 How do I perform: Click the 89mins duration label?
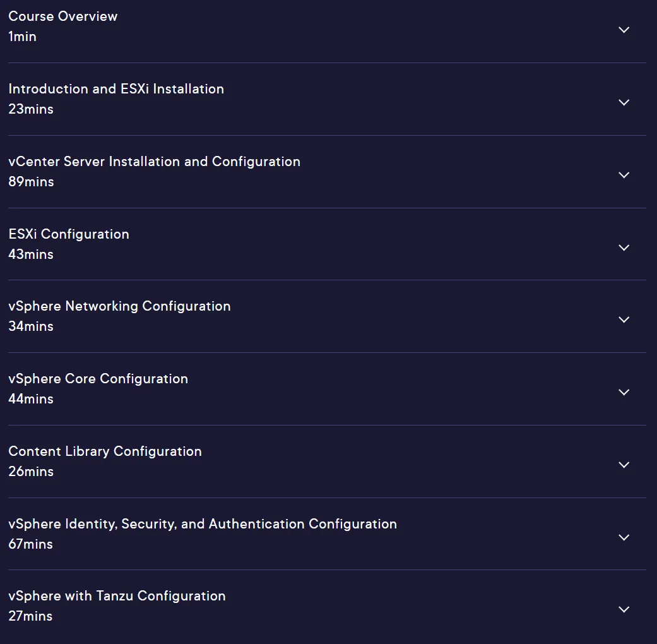pyautogui.click(x=31, y=182)
